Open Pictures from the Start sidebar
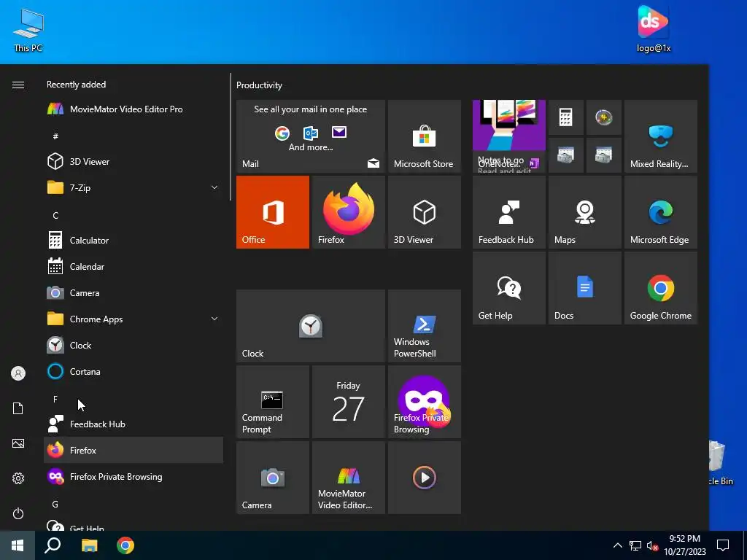The height and width of the screenshot is (560, 747). (18, 443)
